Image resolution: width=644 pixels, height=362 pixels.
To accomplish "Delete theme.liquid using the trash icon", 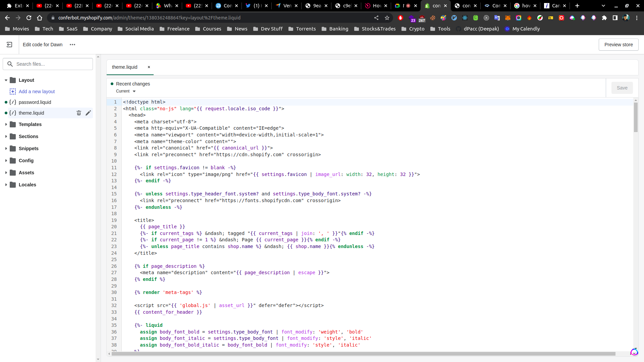I will point(79,113).
